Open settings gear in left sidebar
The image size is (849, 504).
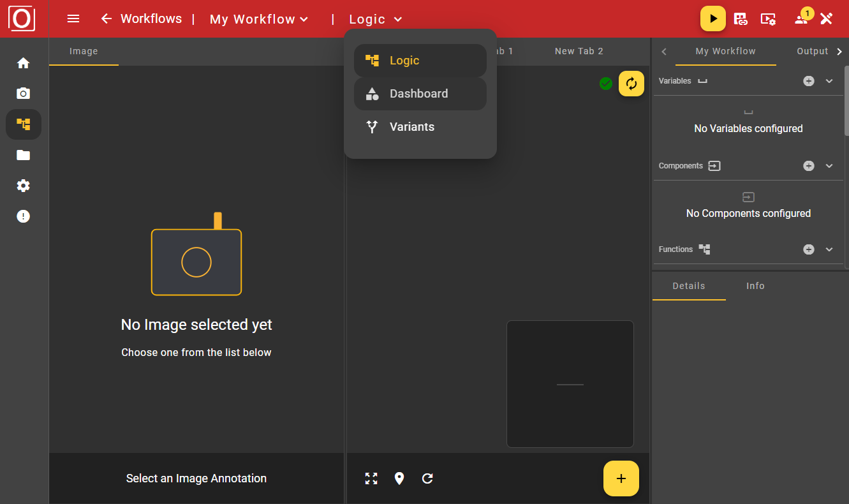[x=24, y=186]
